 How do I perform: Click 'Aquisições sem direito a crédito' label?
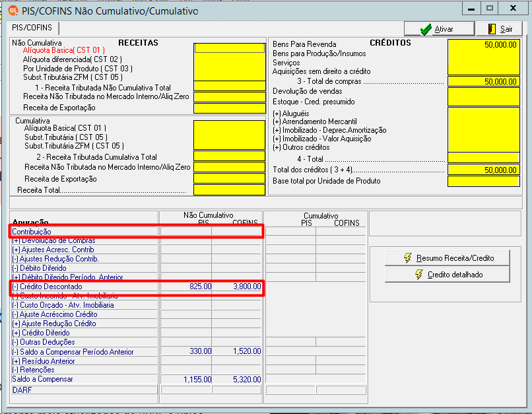coord(321,71)
